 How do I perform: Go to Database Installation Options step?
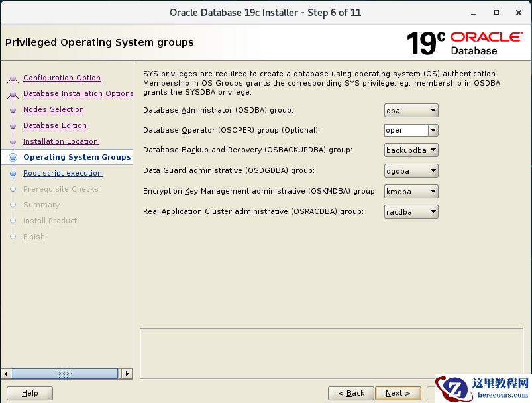point(78,93)
